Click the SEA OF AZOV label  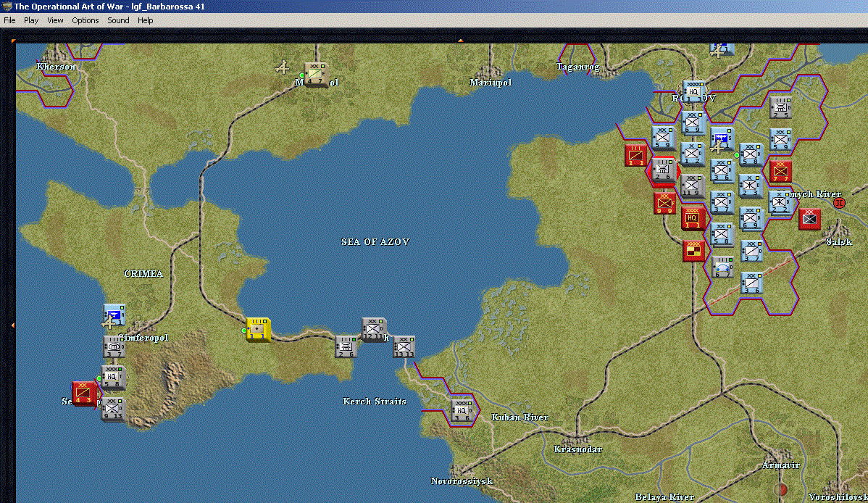[x=375, y=241]
